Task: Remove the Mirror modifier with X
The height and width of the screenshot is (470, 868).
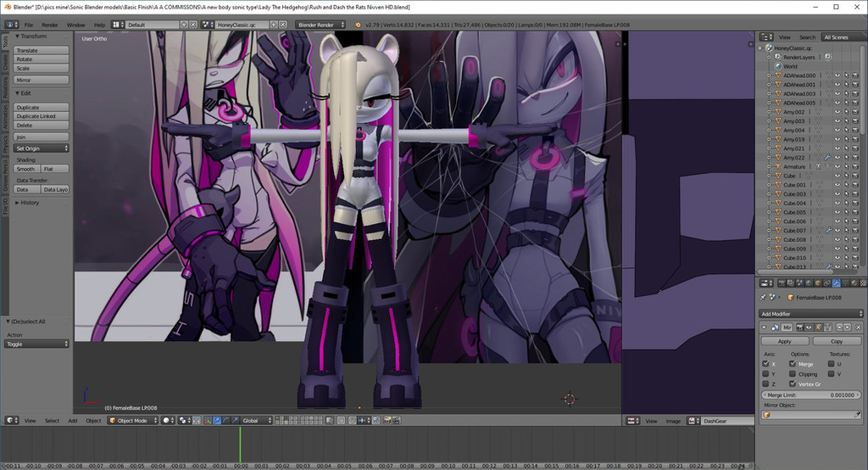Action: (858, 327)
